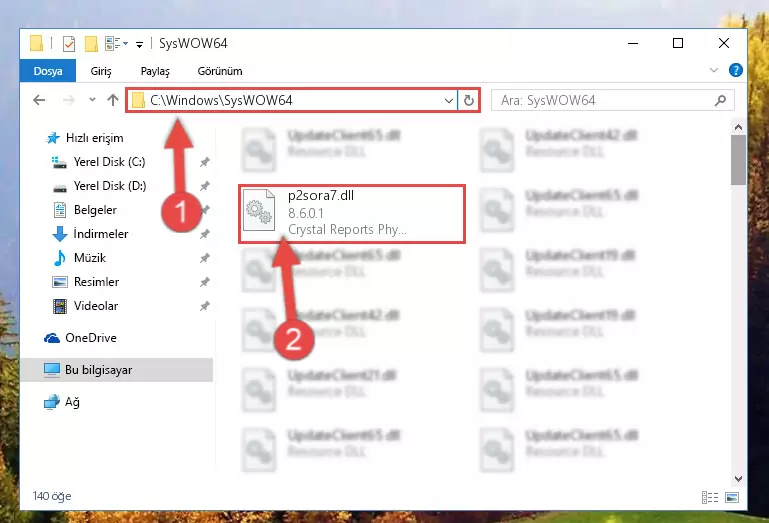
Task: Go up one folder level arrow
Action: click(x=113, y=100)
